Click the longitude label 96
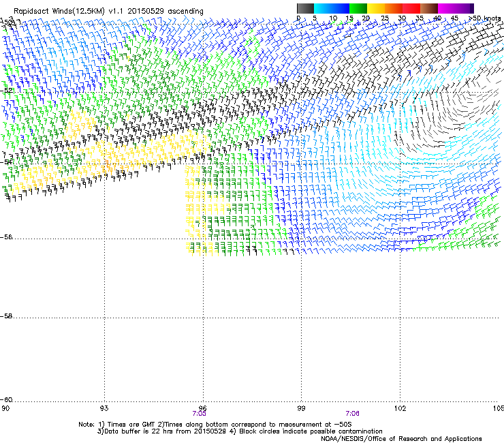The width and height of the screenshot is (504, 443). click(203, 408)
